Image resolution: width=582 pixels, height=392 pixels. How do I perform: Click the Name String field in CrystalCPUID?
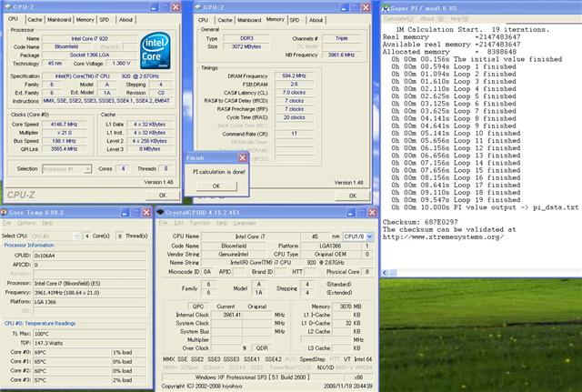[286, 263]
